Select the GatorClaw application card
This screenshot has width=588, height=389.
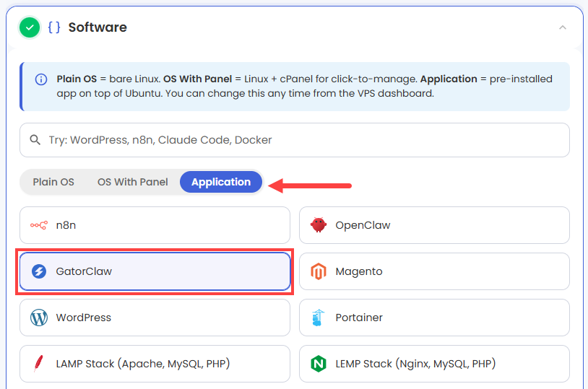pyautogui.click(x=155, y=271)
